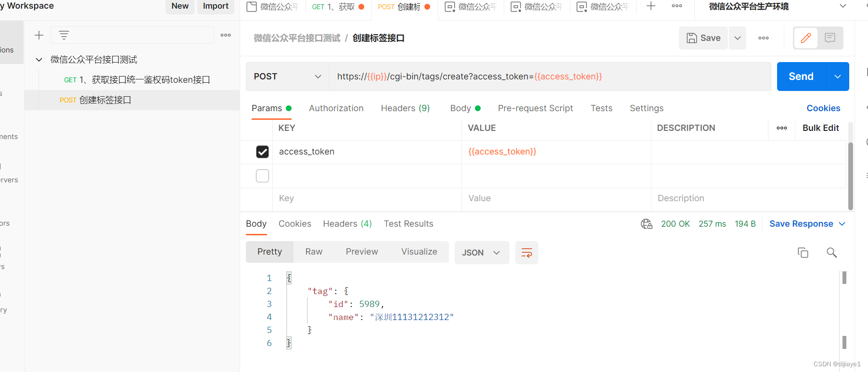Open the Pre-request Script tab
Viewport: 868px width, 372px height.
click(536, 108)
